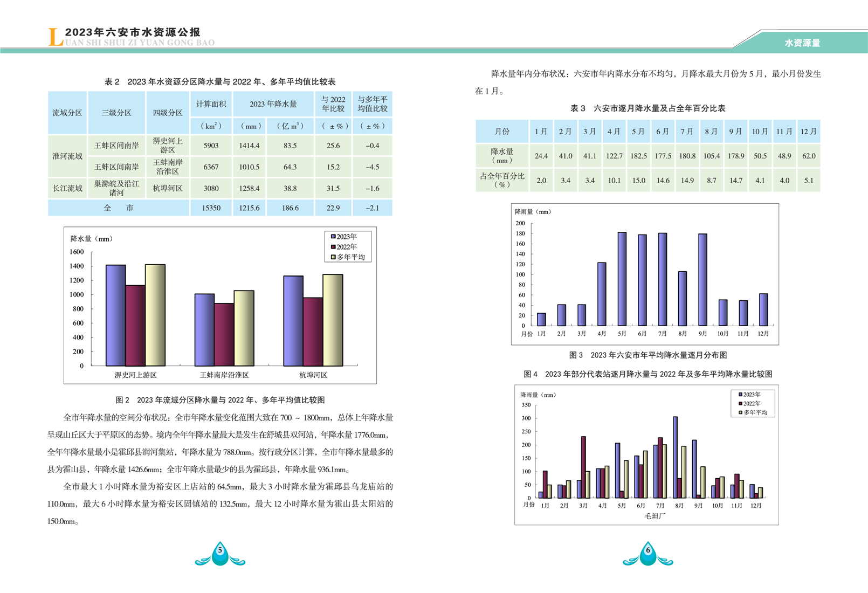Click the 5月 header in Table 3
This screenshot has width=868, height=593.
tap(638, 132)
